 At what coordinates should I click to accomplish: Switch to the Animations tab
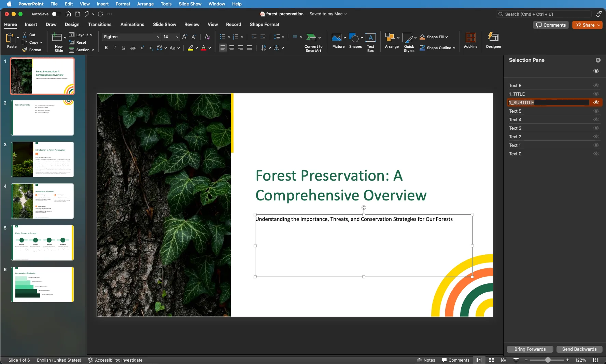(x=132, y=24)
